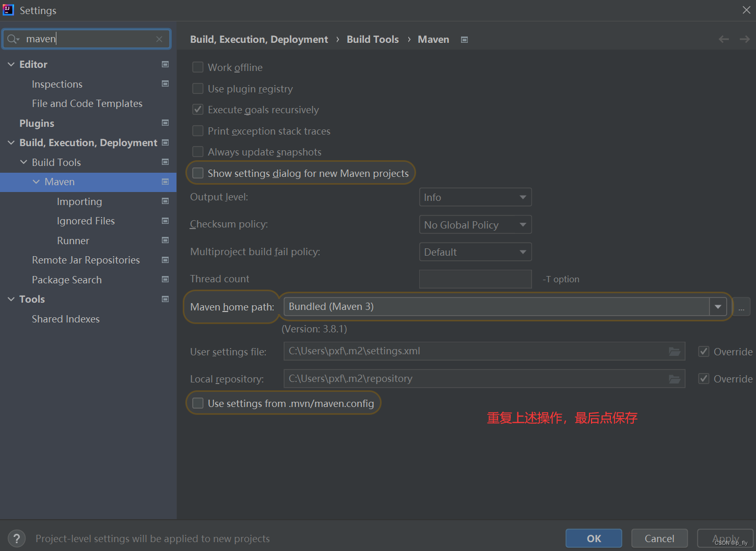Open Shared Indexes under Tools

pos(66,319)
